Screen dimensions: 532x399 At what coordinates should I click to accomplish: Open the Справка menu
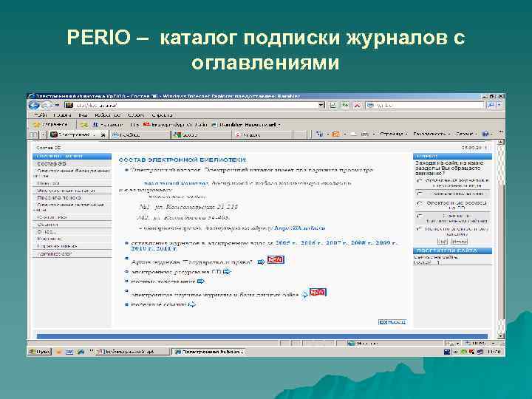162,115
